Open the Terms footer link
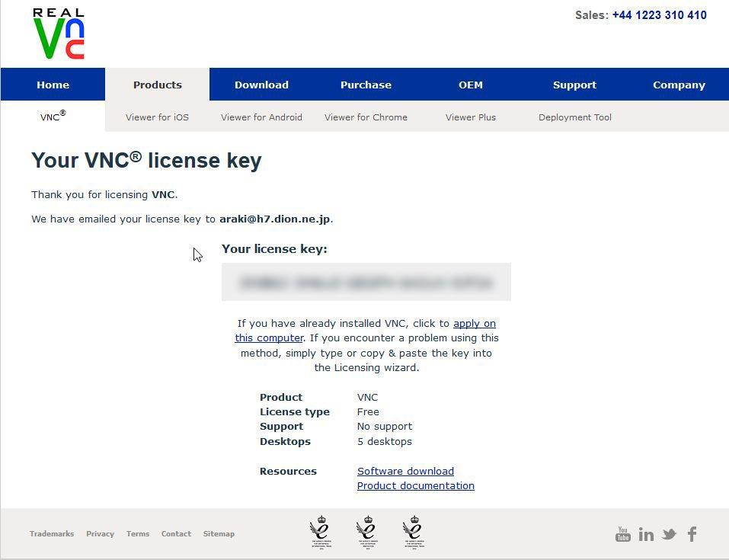 pyautogui.click(x=138, y=533)
